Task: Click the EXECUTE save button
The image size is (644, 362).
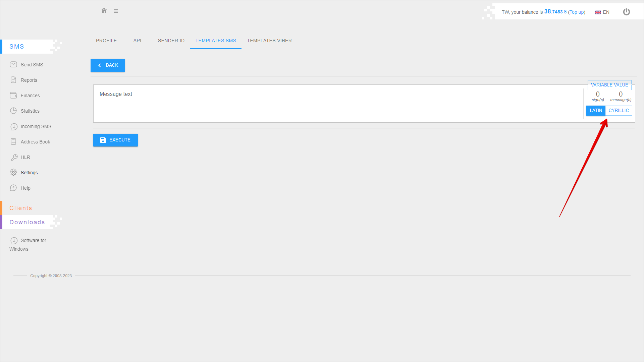Action: pos(115,140)
